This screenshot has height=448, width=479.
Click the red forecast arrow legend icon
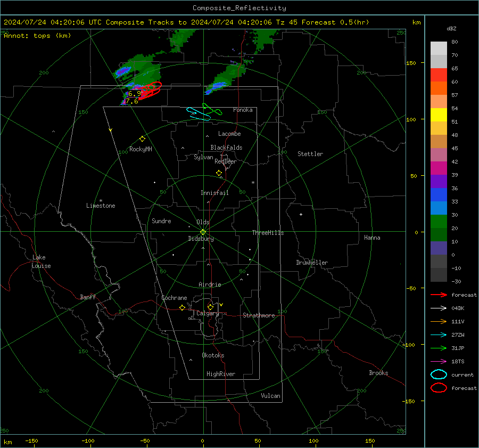click(439, 295)
